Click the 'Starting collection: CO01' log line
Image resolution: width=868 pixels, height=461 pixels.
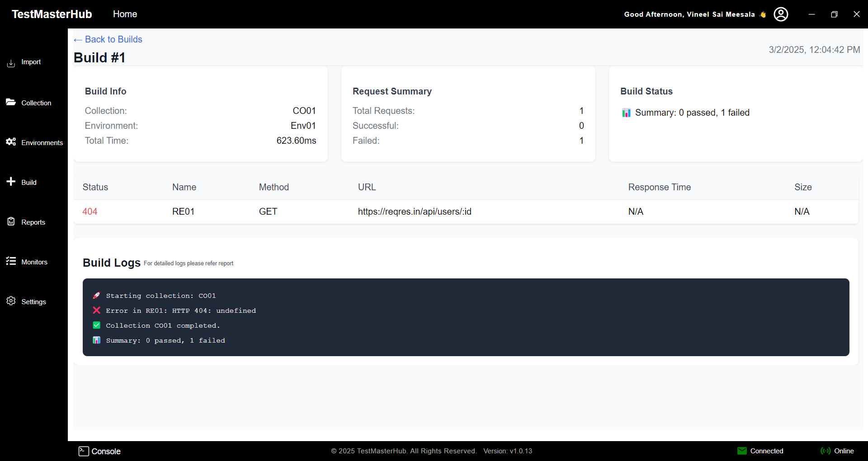(x=161, y=296)
